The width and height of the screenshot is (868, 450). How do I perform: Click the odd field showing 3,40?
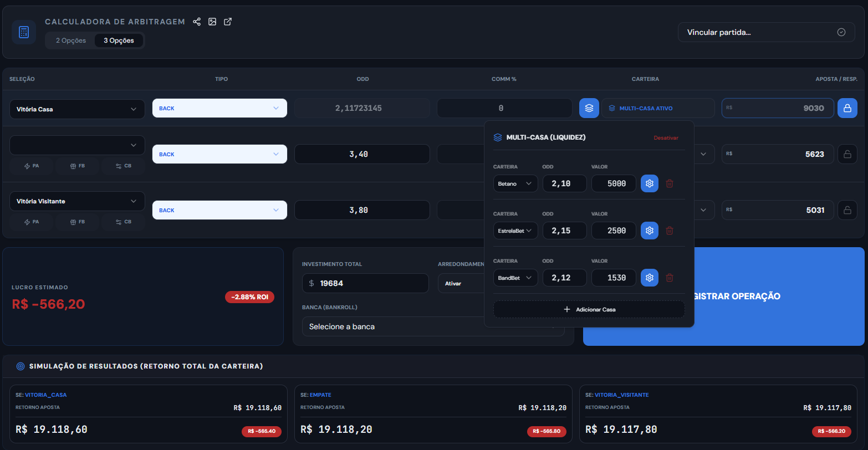pos(362,154)
